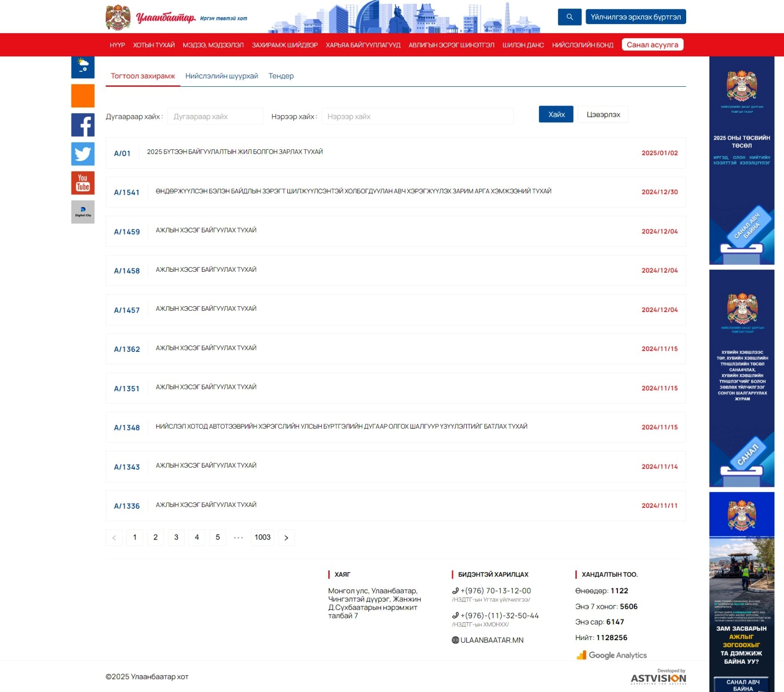Focus the Дугаараар хайх number search field
Image resolution: width=784 pixels, height=692 pixels.
pyautogui.click(x=215, y=117)
